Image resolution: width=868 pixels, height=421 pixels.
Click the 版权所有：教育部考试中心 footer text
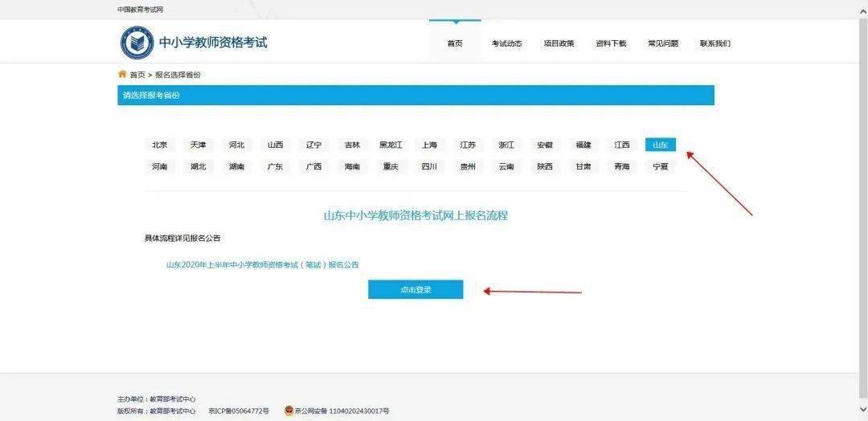coord(156,411)
